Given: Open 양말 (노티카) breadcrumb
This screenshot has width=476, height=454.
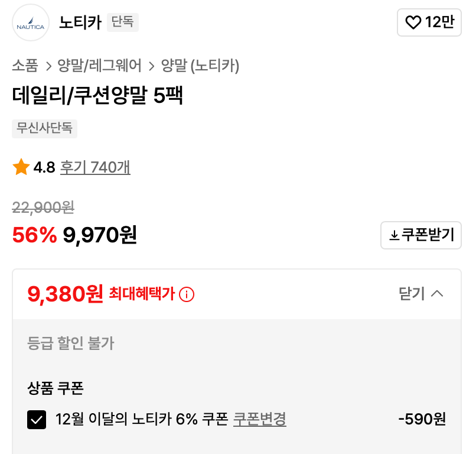Looking at the screenshot, I should [x=200, y=66].
